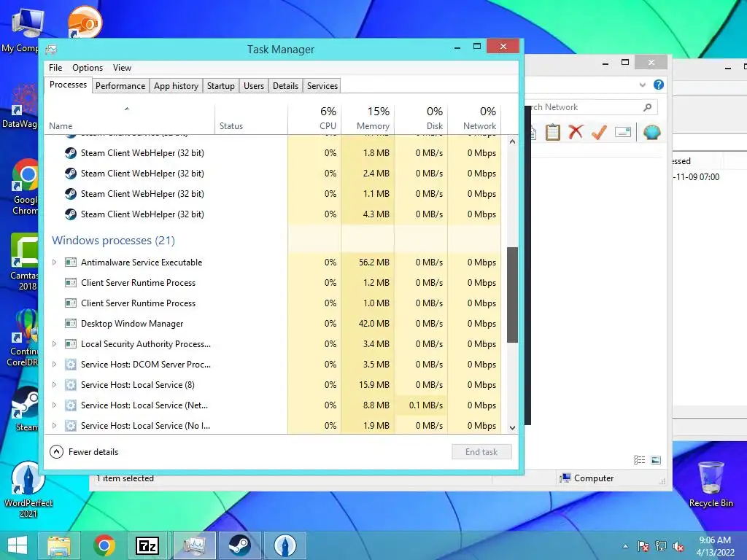Image resolution: width=747 pixels, height=560 pixels.
Task: Expand Service Host: Local Service (Net...)
Action: click(54, 405)
